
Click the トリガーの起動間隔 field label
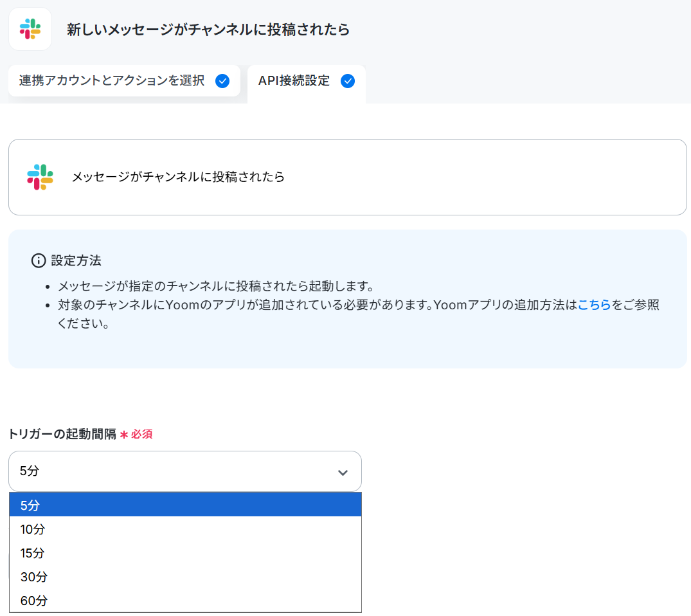[x=62, y=434]
